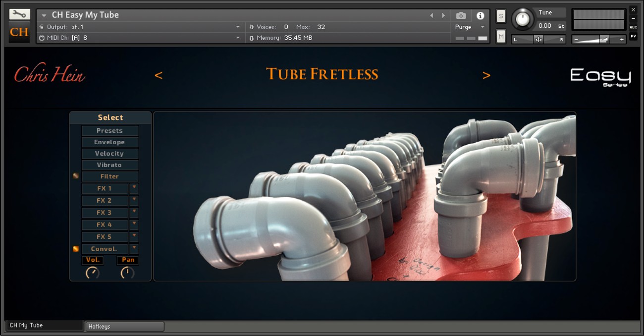The height and width of the screenshot is (336, 644).
Task: Click the Output routing icon
Action: point(42,27)
